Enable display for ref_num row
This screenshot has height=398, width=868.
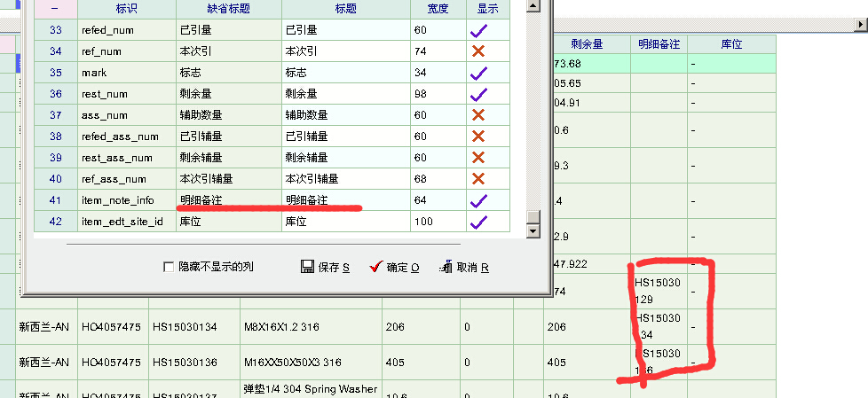point(479,51)
